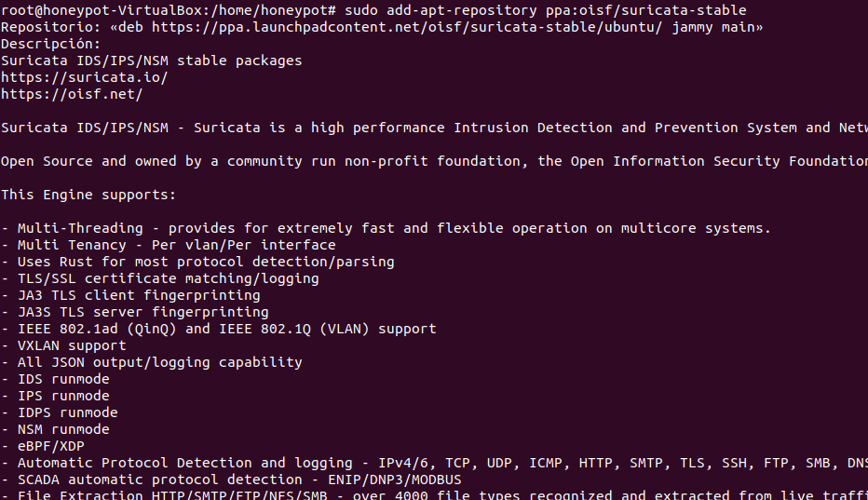Click 'Suricata IDS/IPS/NSM stable packages' line
The width and height of the screenshot is (868, 500).
tap(152, 61)
